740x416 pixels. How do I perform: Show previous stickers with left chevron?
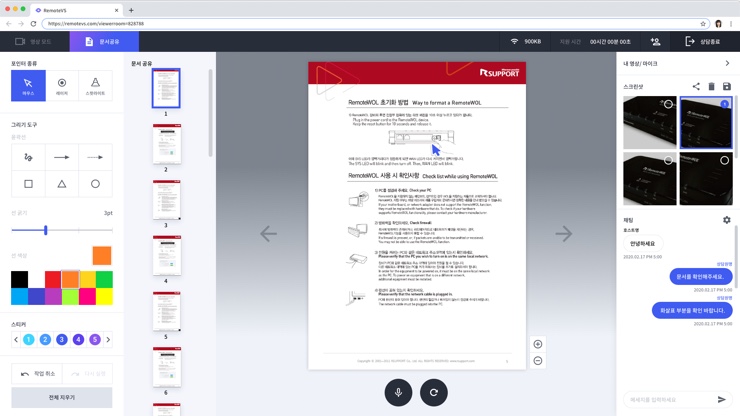coord(16,340)
